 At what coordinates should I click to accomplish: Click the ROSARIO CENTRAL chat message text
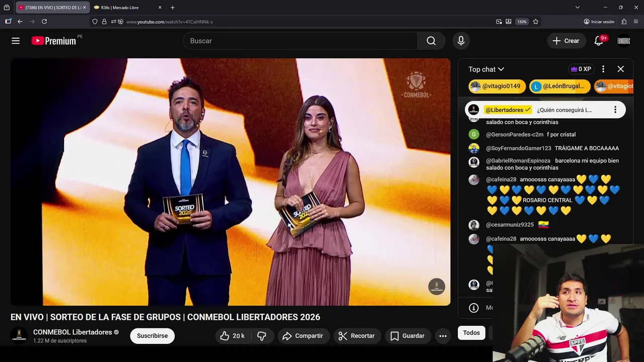tap(548, 200)
